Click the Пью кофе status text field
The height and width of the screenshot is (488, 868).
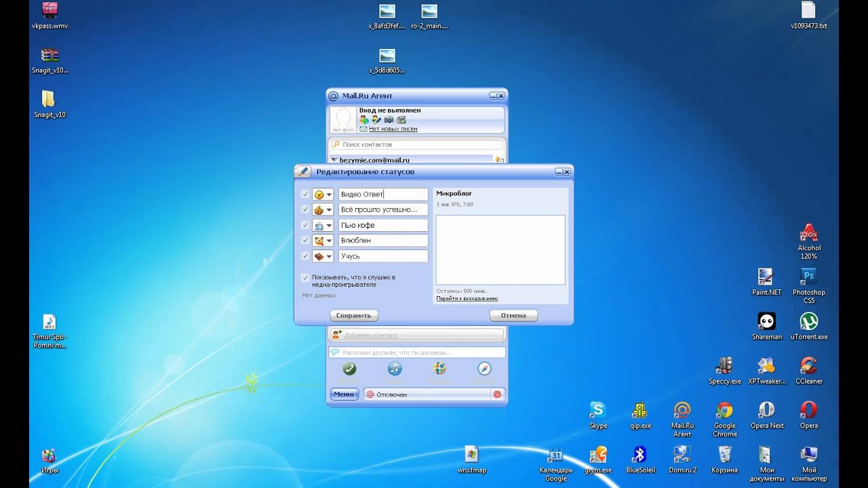(383, 225)
